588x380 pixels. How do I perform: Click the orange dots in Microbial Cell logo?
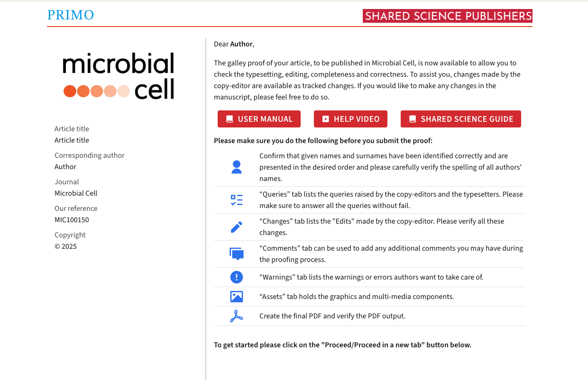pyautogui.click(x=97, y=91)
